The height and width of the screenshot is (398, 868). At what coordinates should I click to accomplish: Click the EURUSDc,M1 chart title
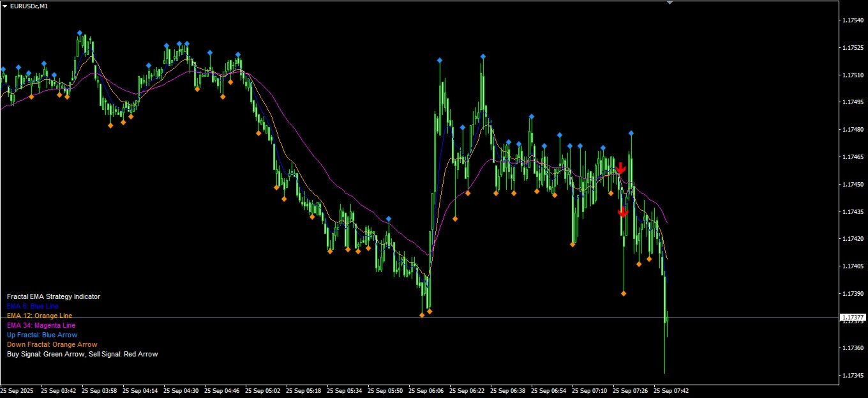(x=29, y=6)
